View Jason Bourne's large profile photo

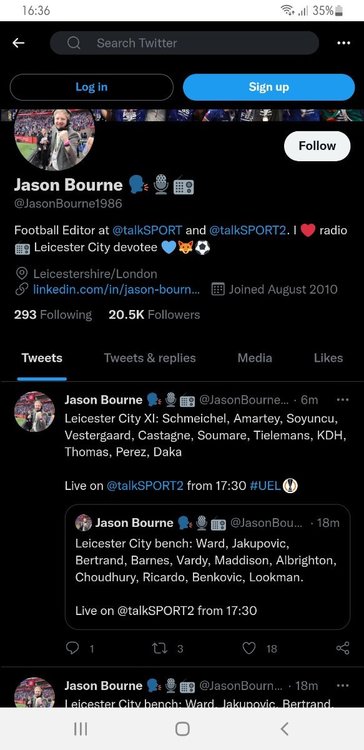pyautogui.click(x=55, y=140)
